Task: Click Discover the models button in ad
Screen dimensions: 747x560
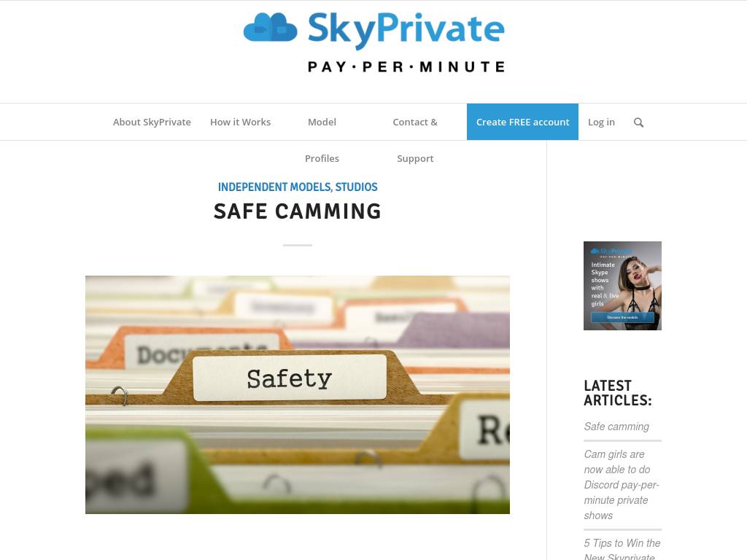Action: pos(622,317)
